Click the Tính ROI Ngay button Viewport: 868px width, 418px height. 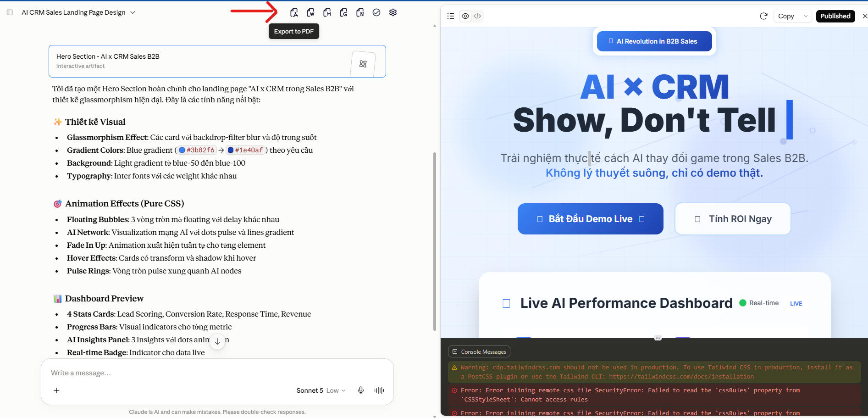[733, 219]
